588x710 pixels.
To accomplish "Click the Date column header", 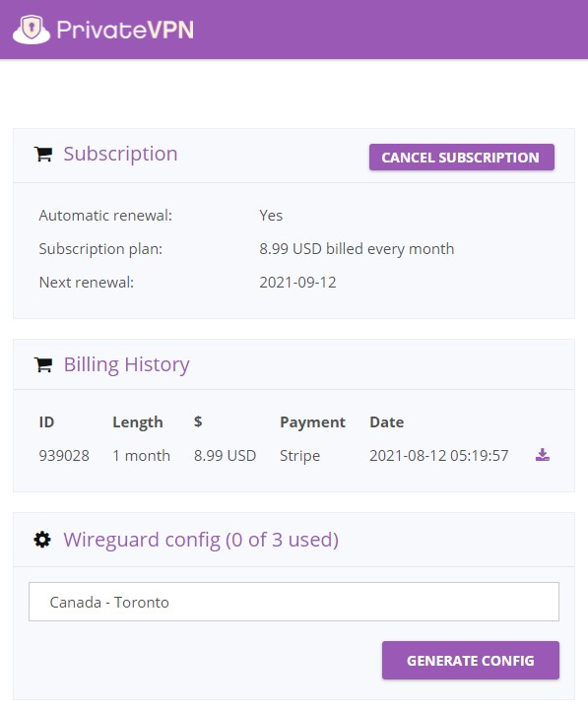I will [387, 422].
